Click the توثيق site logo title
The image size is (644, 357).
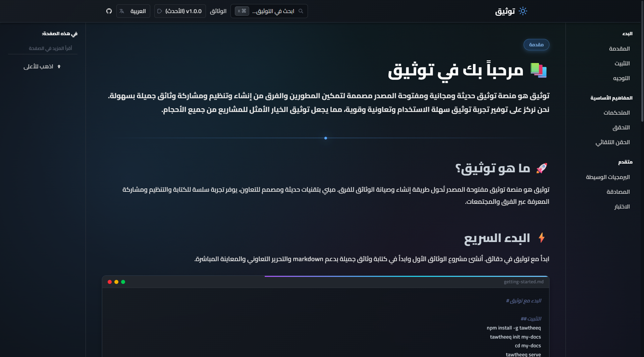click(x=505, y=11)
